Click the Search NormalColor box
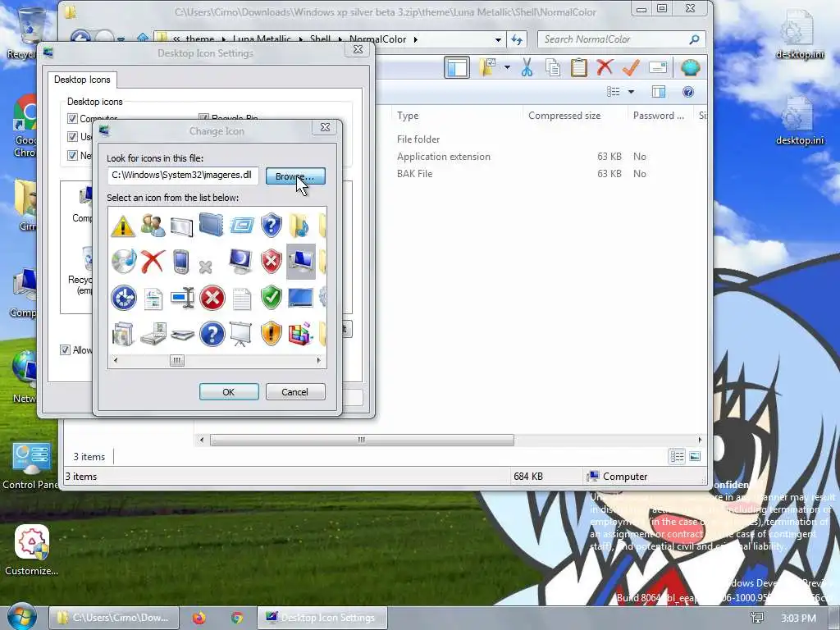 (x=622, y=39)
